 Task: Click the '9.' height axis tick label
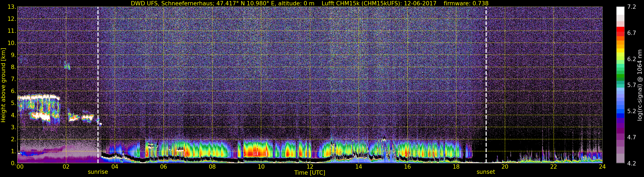coord(13,55)
